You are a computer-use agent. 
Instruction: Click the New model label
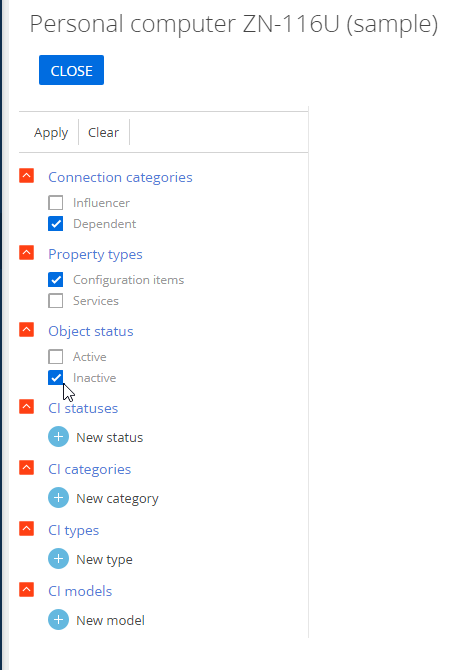pos(110,620)
